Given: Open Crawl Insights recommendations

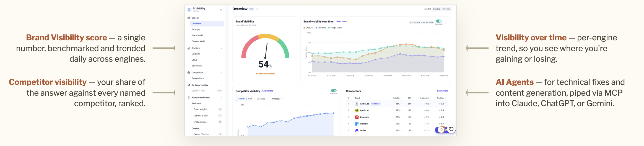Looking at the screenshot, I should click(207, 109).
